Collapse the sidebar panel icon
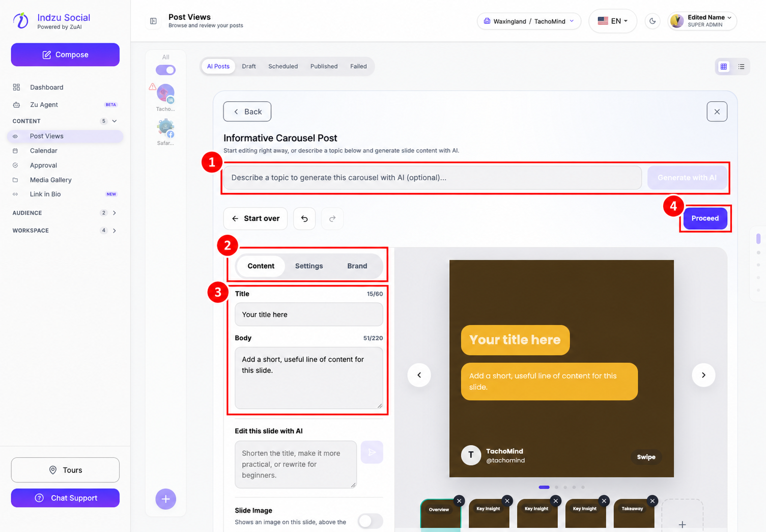The height and width of the screenshot is (532, 766). tap(153, 21)
